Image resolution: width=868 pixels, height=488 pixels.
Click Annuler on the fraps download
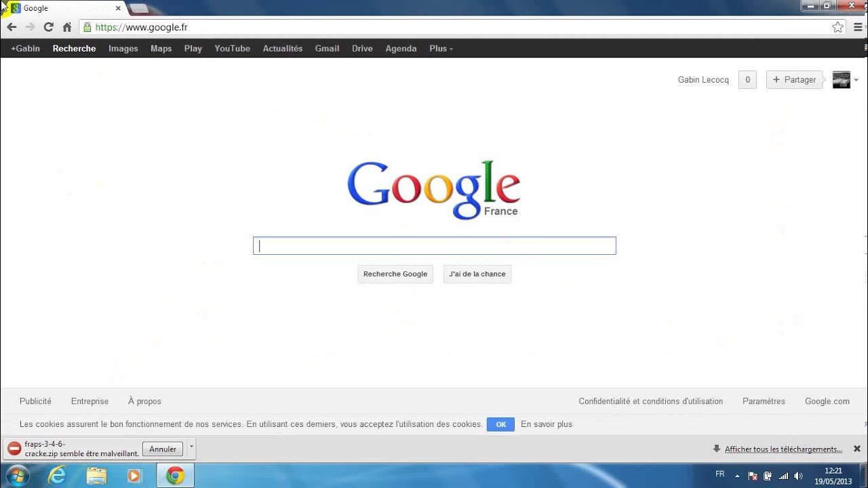163,449
